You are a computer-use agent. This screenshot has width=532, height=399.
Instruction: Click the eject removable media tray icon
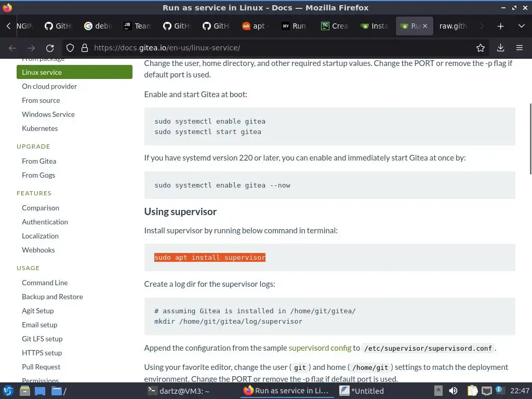coord(438,391)
